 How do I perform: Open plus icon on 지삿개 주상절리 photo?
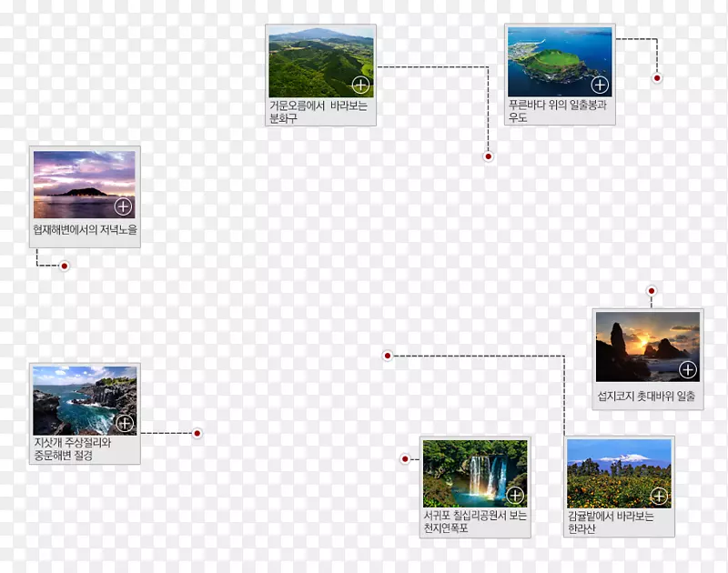coord(125,423)
